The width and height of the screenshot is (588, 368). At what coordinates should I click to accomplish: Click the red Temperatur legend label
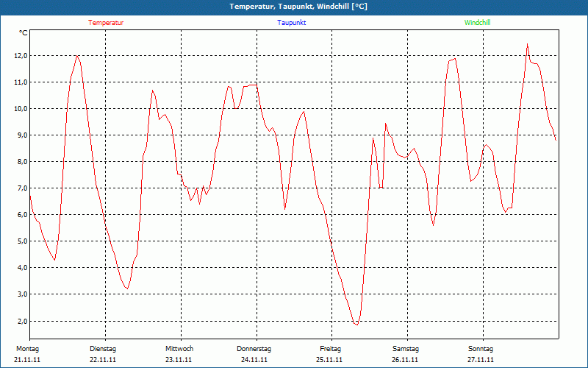106,23
